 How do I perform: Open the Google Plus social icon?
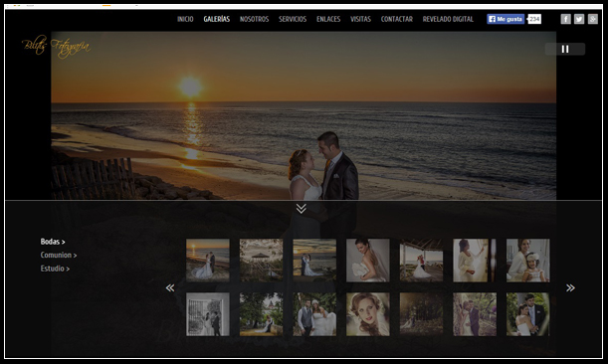tap(593, 19)
